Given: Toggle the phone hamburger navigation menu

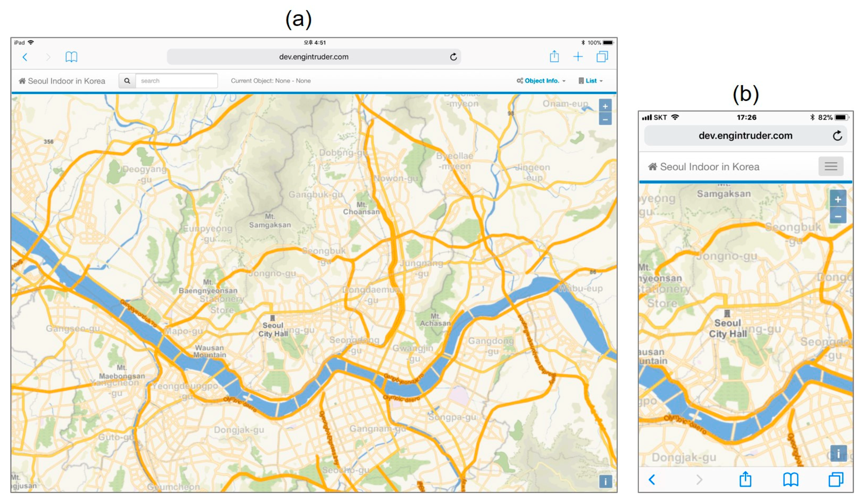Looking at the screenshot, I should point(831,167).
